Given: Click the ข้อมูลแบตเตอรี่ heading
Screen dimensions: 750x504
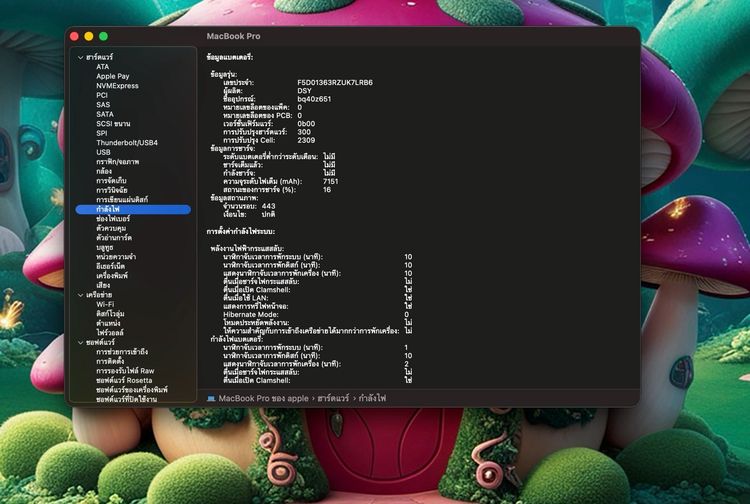Looking at the screenshot, I should pyautogui.click(x=230, y=57).
